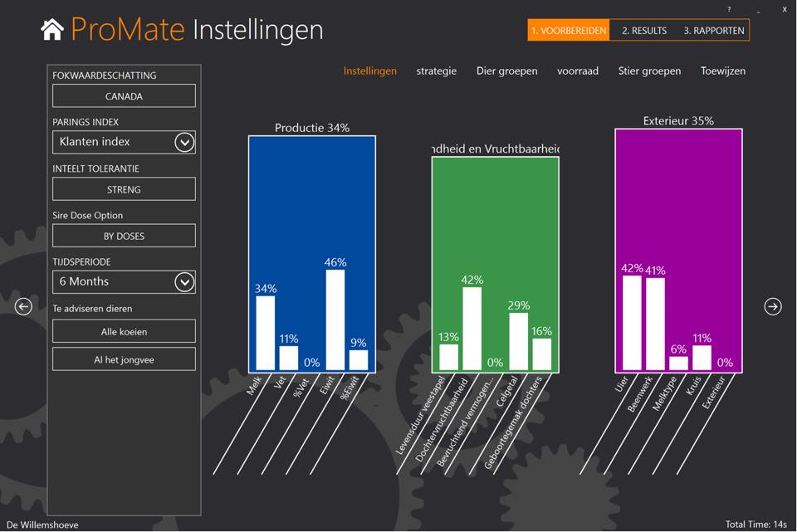The height and width of the screenshot is (532, 797).
Task: Click the ProMate title text
Action: click(x=128, y=29)
